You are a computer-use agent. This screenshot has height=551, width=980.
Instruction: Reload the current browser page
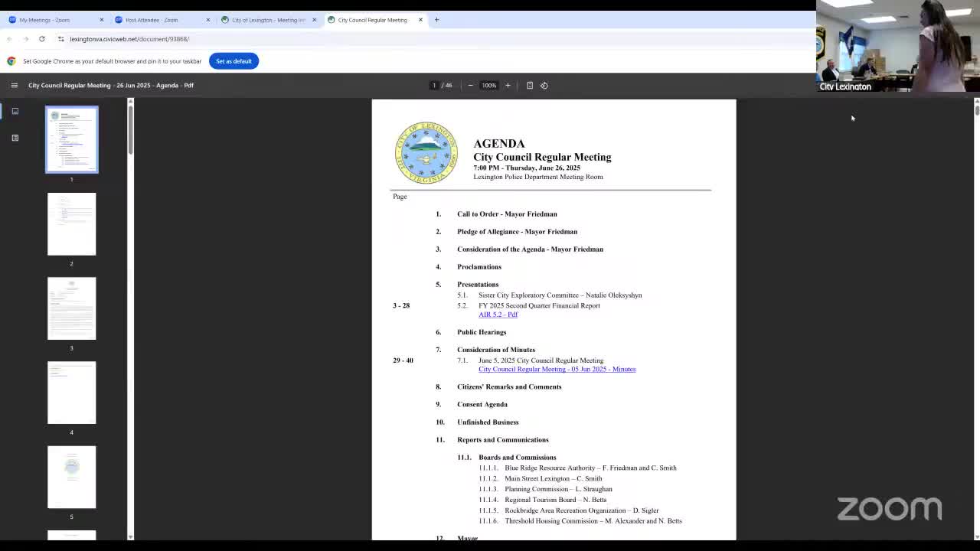(42, 39)
